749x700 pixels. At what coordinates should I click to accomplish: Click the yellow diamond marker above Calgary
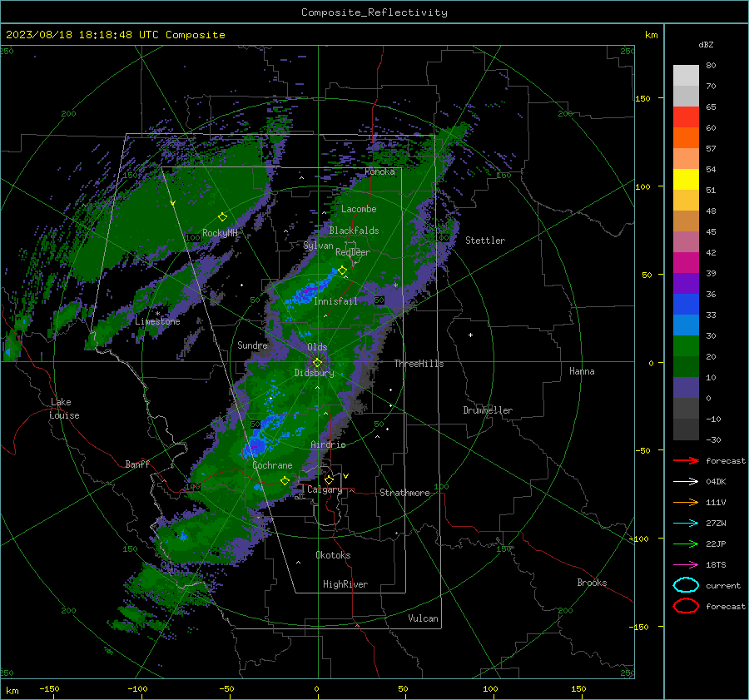click(329, 479)
